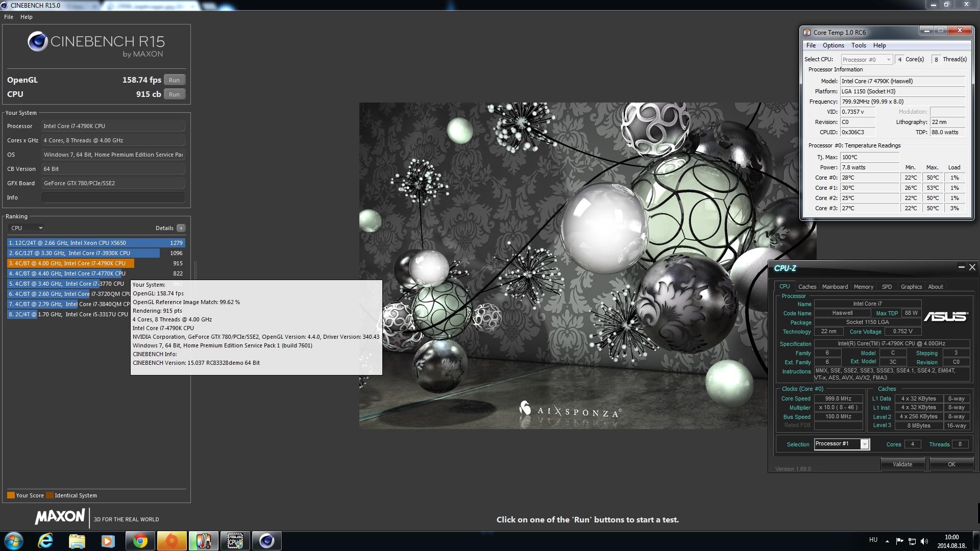Open the Select CPU Processor #0 dropdown
This screenshot has width=980, height=551.
click(867, 60)
